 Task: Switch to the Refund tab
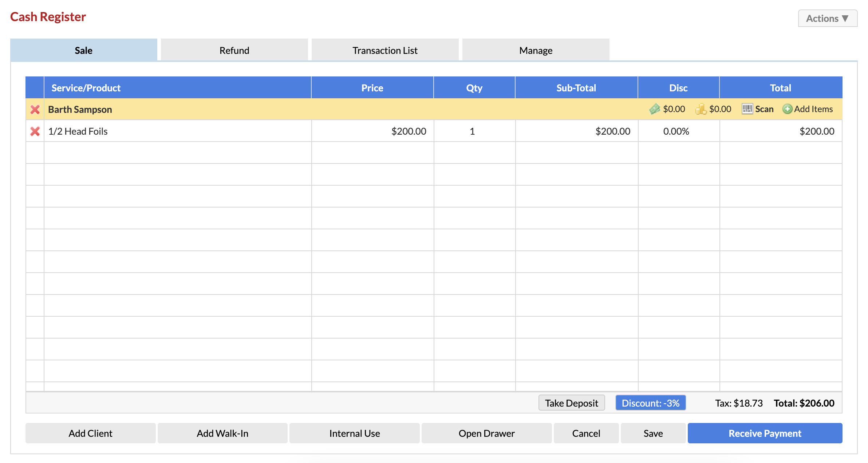coord(234,50)
